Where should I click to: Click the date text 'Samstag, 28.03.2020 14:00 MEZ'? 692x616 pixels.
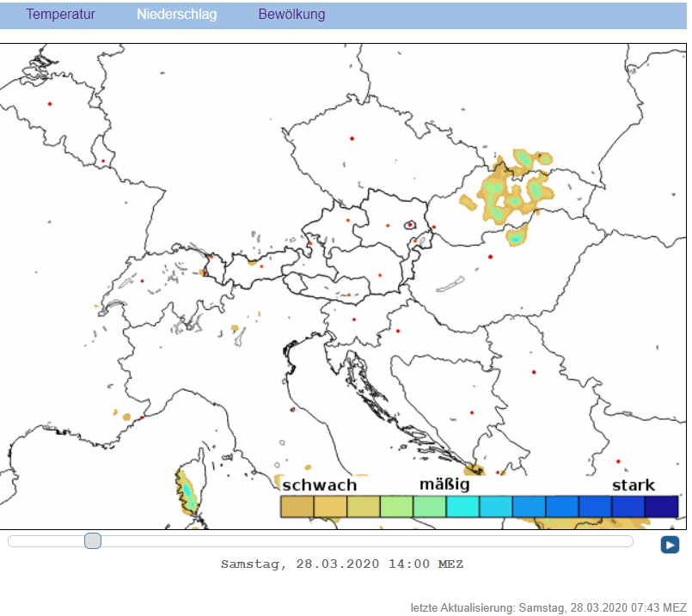click(x=342, y=564)
